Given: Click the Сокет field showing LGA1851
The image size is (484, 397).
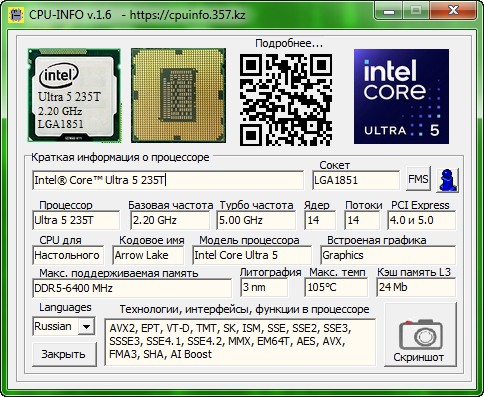Looking at the screenshot, I should (356, 180).
